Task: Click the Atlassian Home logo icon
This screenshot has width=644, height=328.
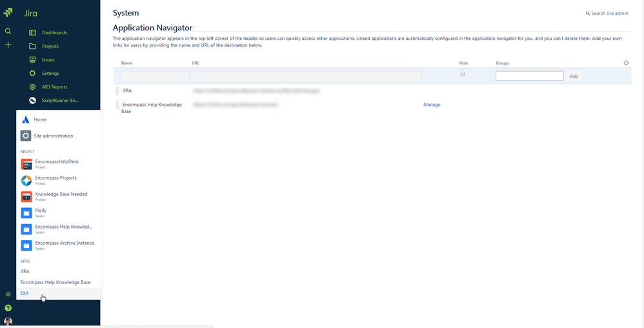Action: pyautogui.click(x=25, y=119)
